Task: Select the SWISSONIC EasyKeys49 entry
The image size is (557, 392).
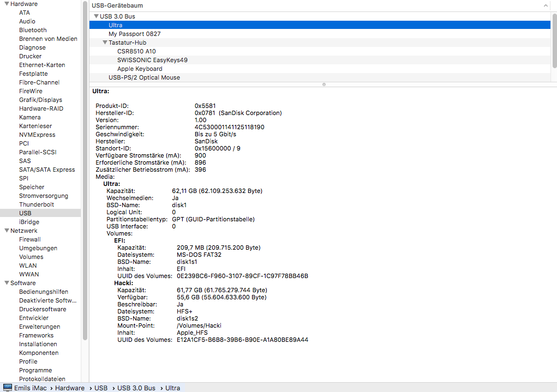Action: pyautogui.click(x=152, y=60)
